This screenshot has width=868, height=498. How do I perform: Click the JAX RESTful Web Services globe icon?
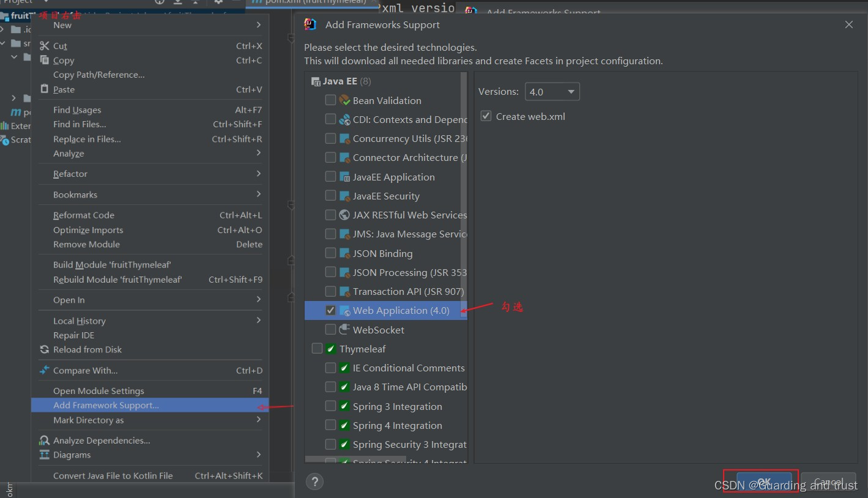(x=344, y=215)
